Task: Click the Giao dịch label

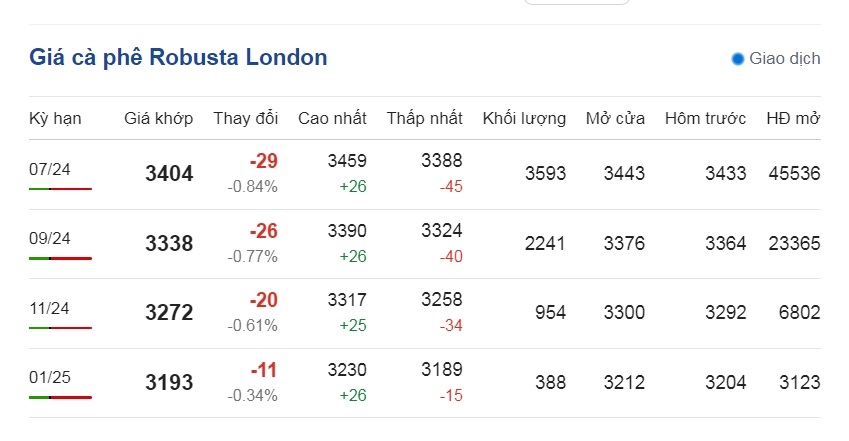Action: (x=785, y=59)
